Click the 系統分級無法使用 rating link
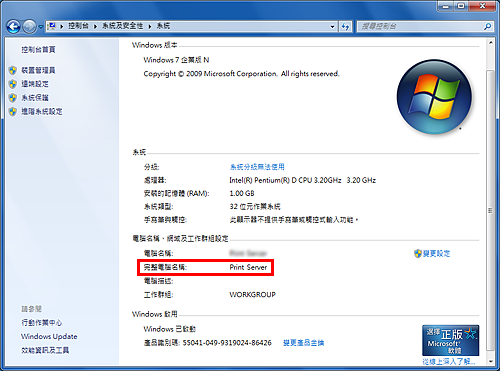500x371 pixels. [257, 167]
